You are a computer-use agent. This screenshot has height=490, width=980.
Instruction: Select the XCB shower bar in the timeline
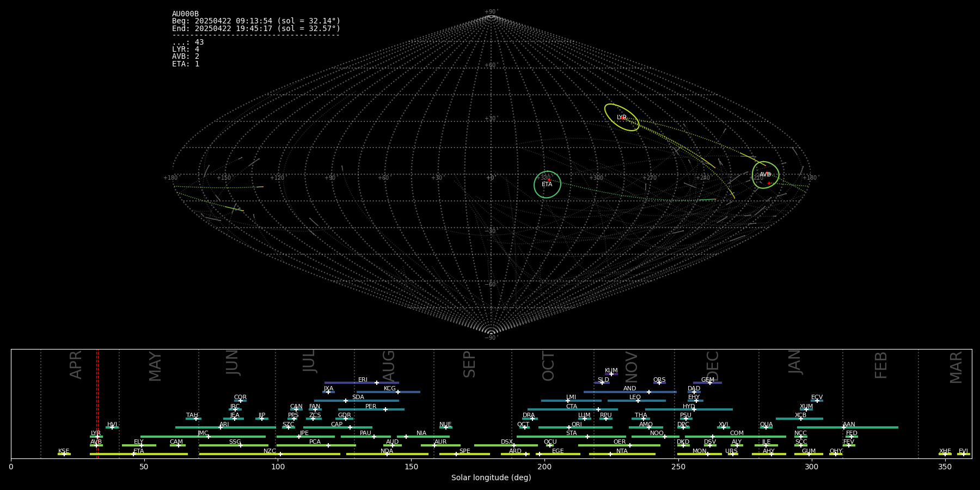799,419
